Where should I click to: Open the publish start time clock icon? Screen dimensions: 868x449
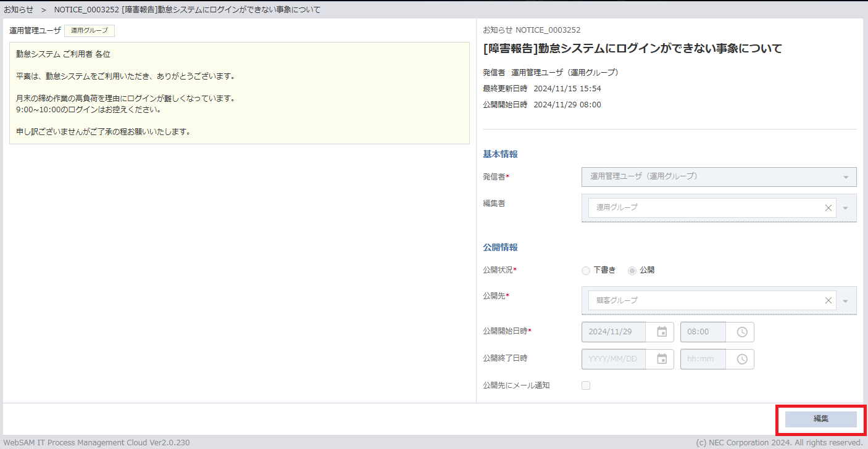click(x=742, y=332)
